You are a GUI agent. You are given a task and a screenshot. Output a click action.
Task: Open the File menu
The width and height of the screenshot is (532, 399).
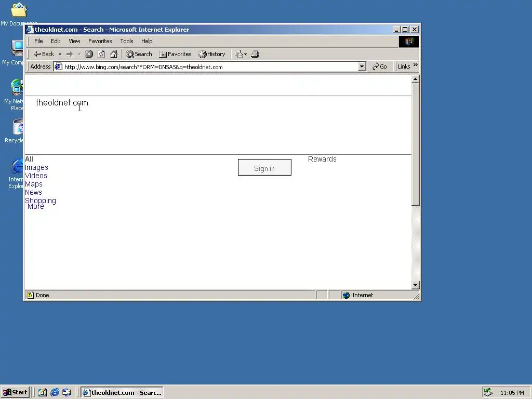[38, 41]
